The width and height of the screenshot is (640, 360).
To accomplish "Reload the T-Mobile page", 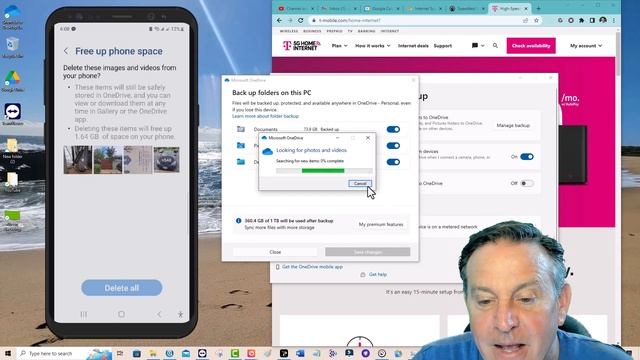I will [301, 20].
